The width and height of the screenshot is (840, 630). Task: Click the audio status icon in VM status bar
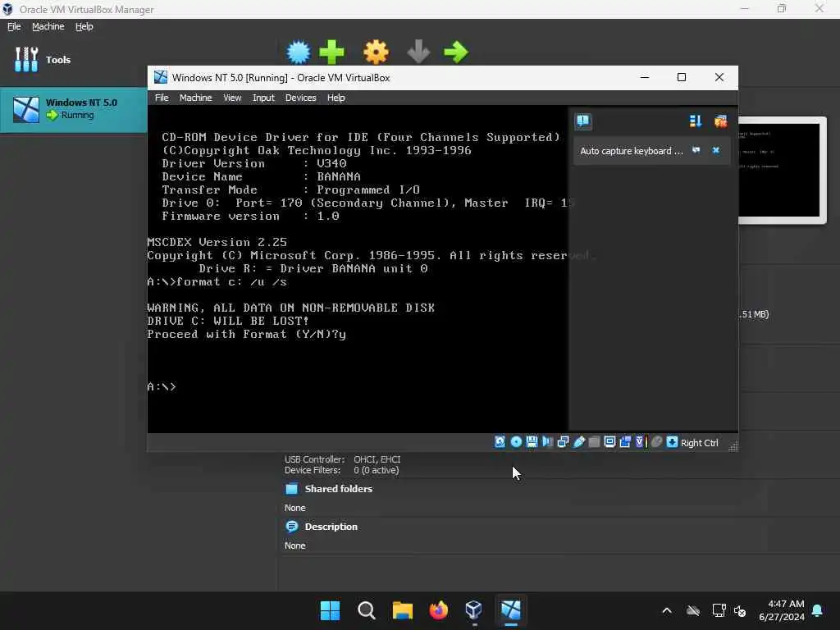(x=547, y=442)
